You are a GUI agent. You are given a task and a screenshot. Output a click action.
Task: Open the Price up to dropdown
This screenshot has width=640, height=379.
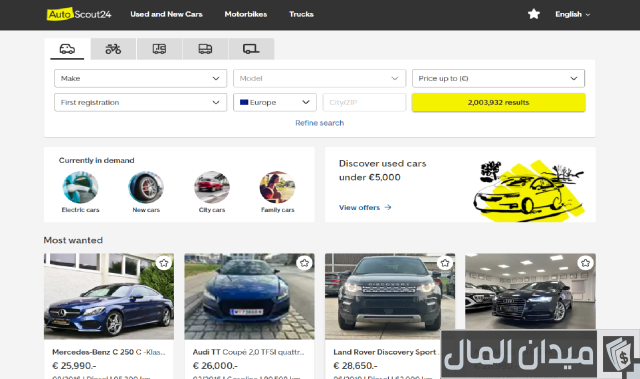pos(498,78)
